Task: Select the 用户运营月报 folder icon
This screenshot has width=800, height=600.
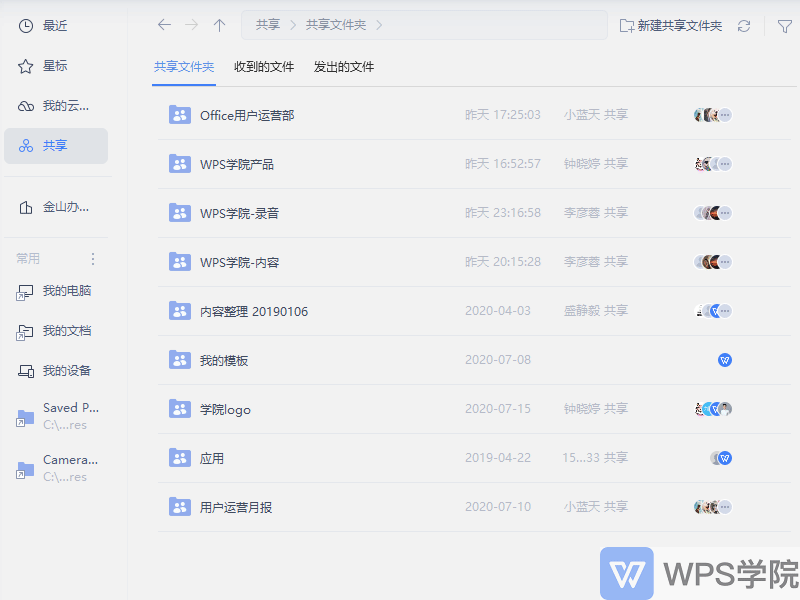Action: (x=180, y=507)
